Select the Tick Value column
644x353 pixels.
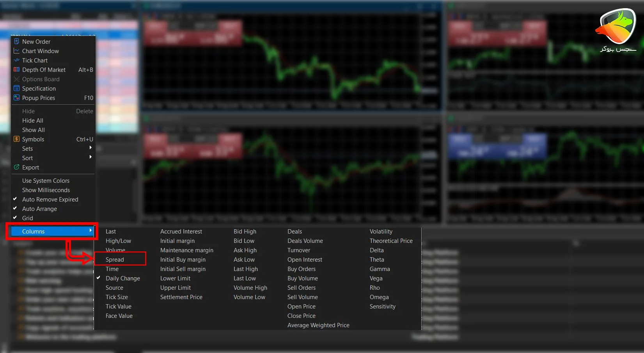pos(119,306)
